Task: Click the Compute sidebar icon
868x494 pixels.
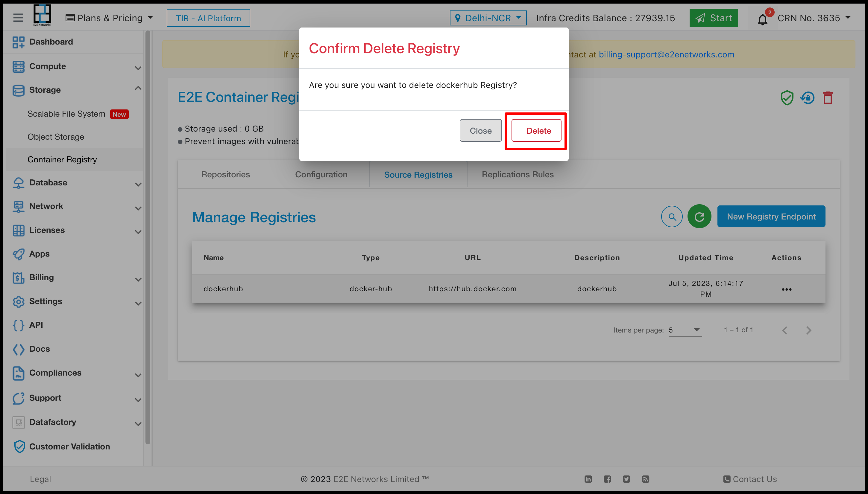Action: point(18,66)
